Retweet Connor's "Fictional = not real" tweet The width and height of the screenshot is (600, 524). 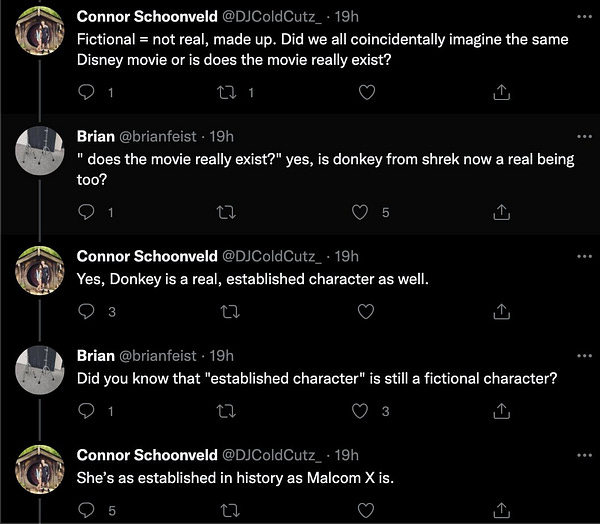(228, 92)
